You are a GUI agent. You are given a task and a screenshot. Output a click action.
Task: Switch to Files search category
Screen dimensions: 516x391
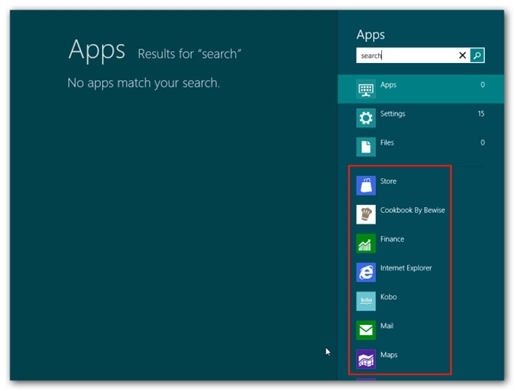click(x=421, y=147)
